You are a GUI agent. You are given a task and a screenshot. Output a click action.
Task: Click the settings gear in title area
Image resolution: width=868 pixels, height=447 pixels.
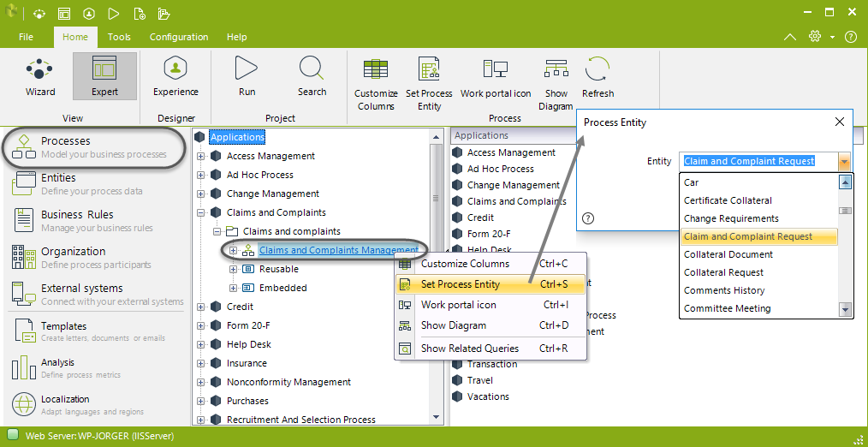pos(814,37)
